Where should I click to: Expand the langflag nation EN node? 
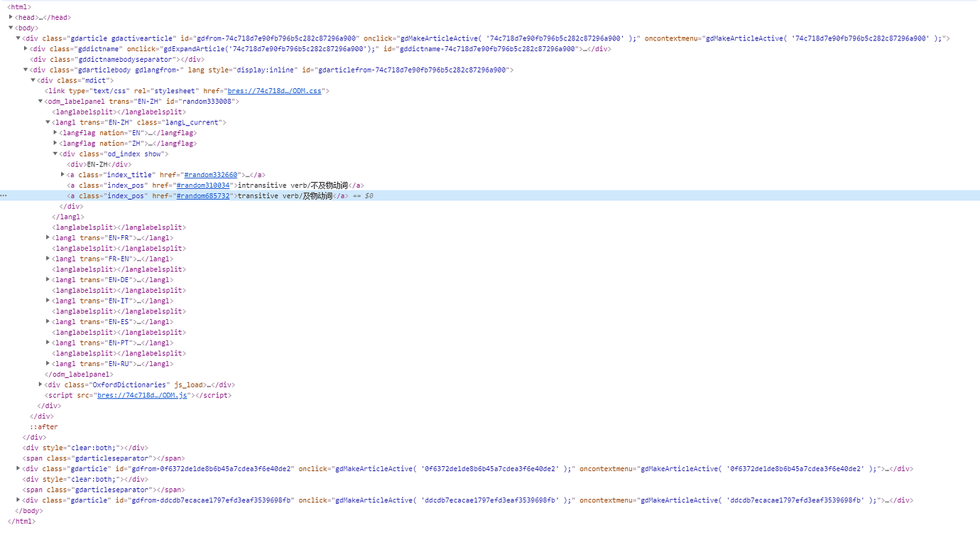(x=55, y=133)
